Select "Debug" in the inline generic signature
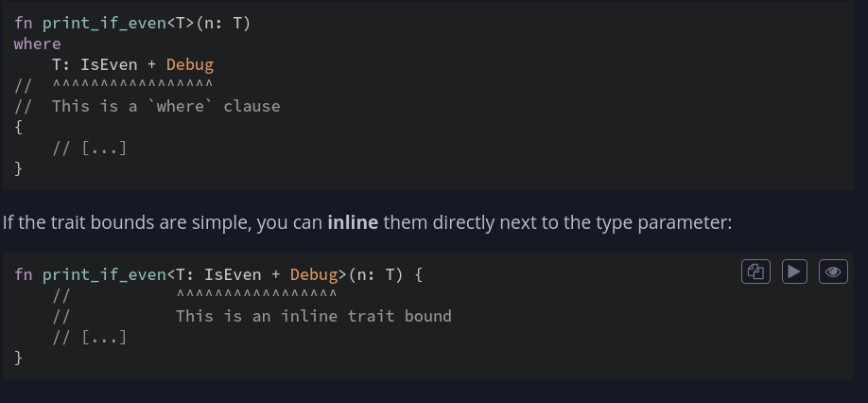The width and height of the screenshot is (868, 403). tap(314, 274)
